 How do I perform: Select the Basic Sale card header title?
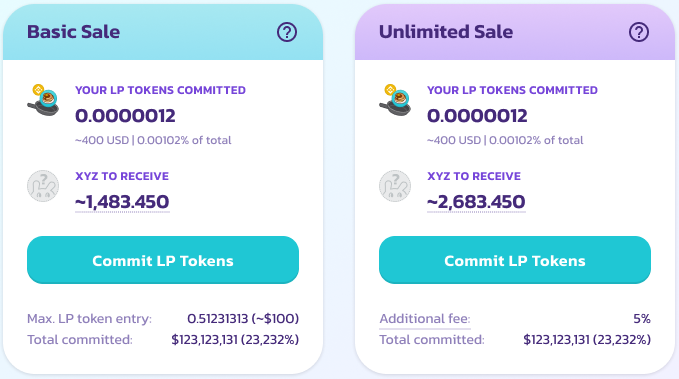coord(73,32)
